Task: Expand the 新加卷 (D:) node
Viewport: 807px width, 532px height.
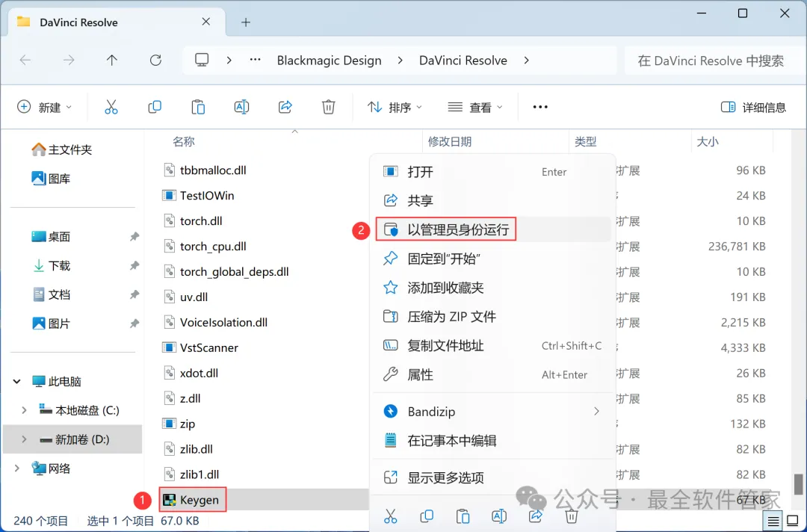Action: [24, 439]
